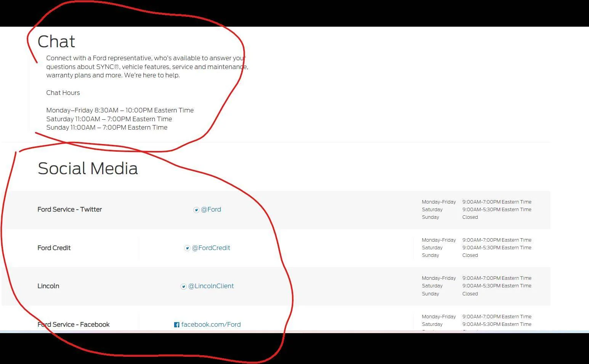
Task: Click 'Saturday' in the Lincoln row
Action: pyautogui.click(x=432, y=285)
